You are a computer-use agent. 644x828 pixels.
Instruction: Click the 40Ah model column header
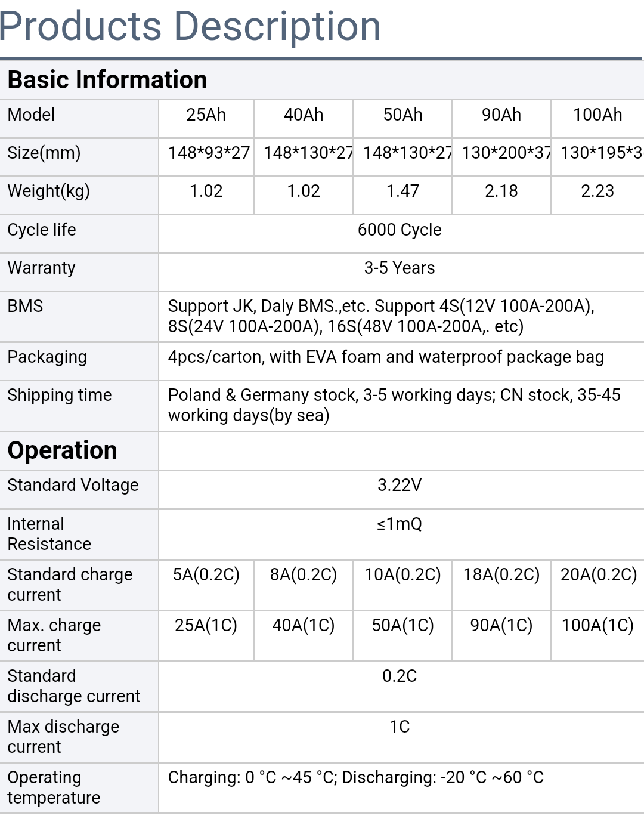coord(304,115)
